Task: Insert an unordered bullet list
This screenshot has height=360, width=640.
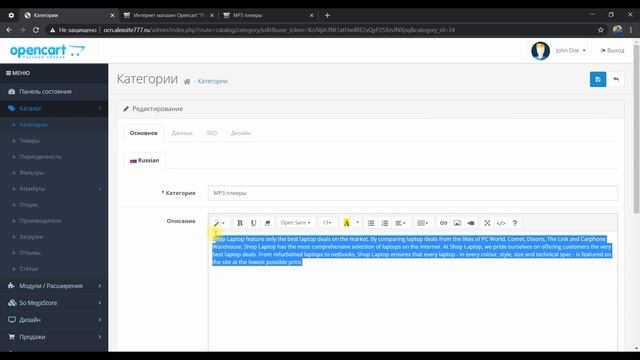Action: point(371,223)
